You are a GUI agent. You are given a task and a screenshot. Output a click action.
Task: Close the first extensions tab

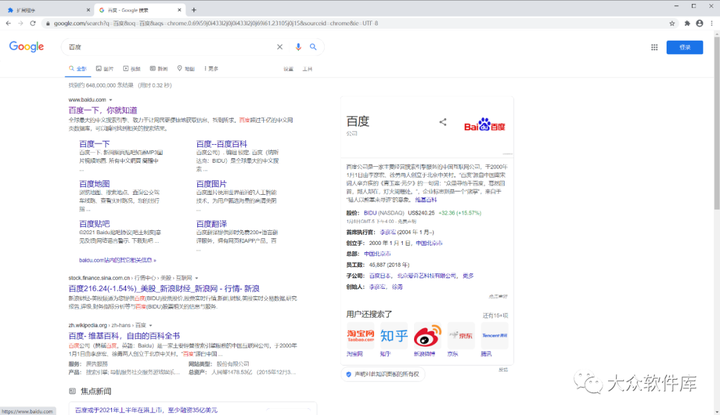(88, 10)
